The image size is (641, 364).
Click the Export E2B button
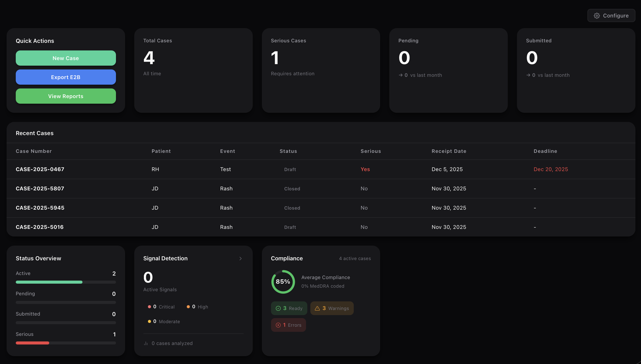66,77
